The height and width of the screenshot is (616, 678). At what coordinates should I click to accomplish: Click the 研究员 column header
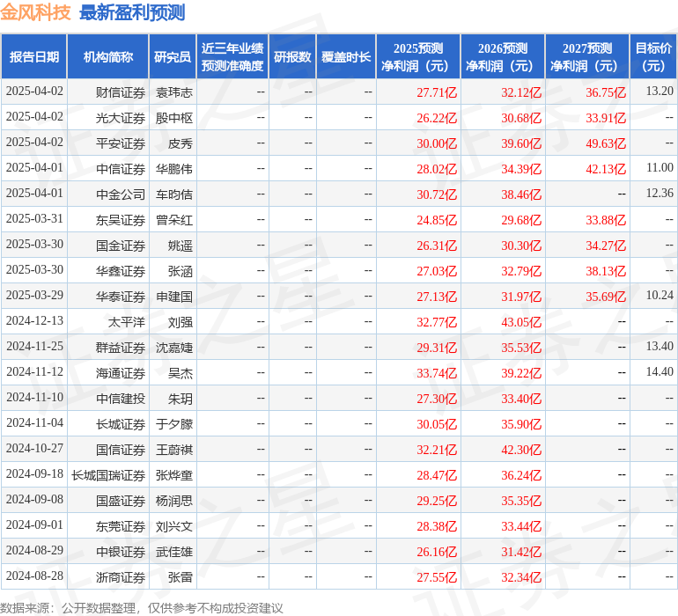(x=173, y=57)
